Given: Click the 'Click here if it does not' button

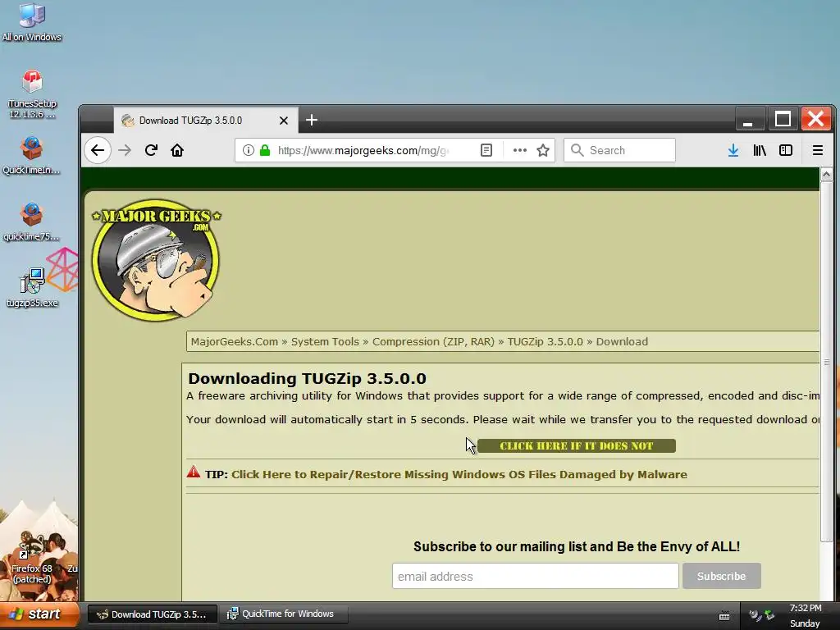Looking at the screenshot, I should click(577, 445).
